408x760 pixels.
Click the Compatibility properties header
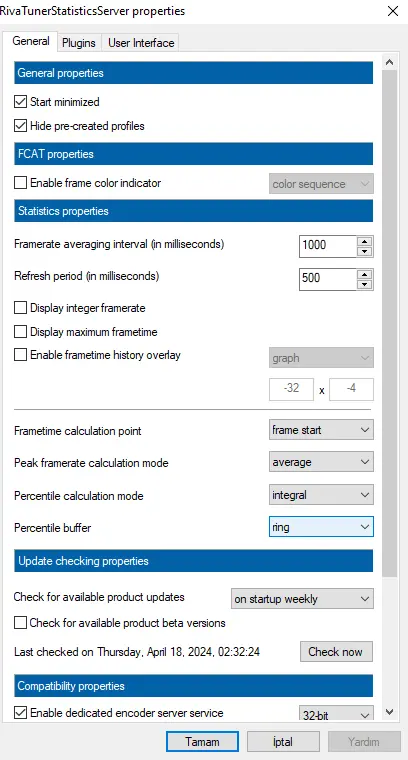pyautogui.click(x=194, y=686)
